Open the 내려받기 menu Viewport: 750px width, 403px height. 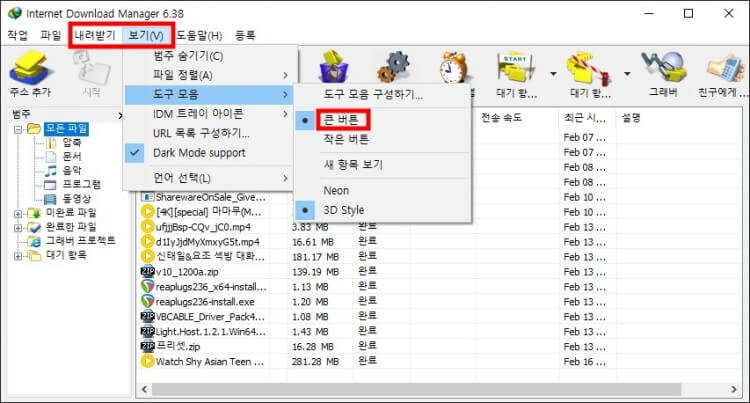pos(95,35)
